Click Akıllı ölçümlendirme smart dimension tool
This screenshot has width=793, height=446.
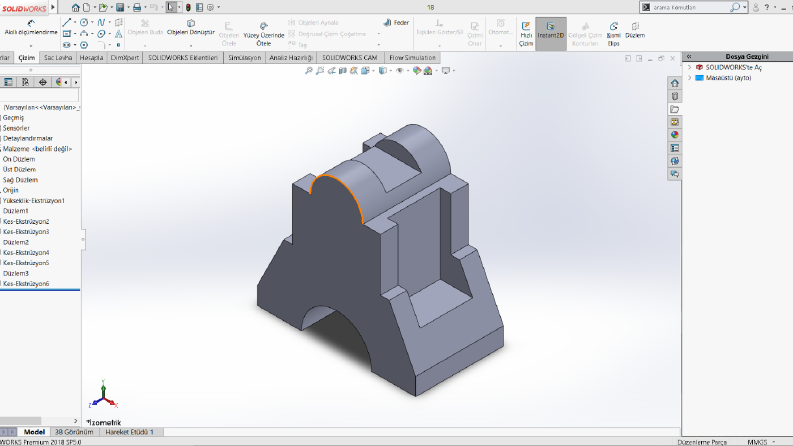click(31, 28)
